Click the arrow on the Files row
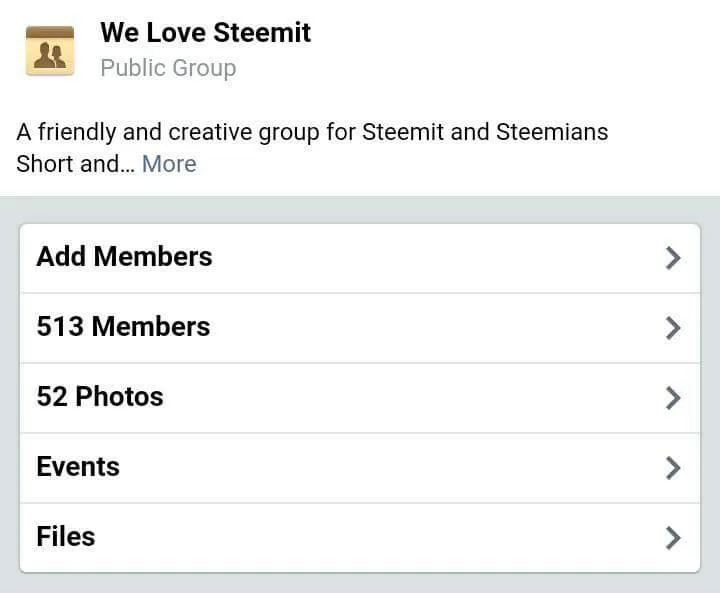Image resolution: width=720 pixels, height=593 pixels. point(673,538)
